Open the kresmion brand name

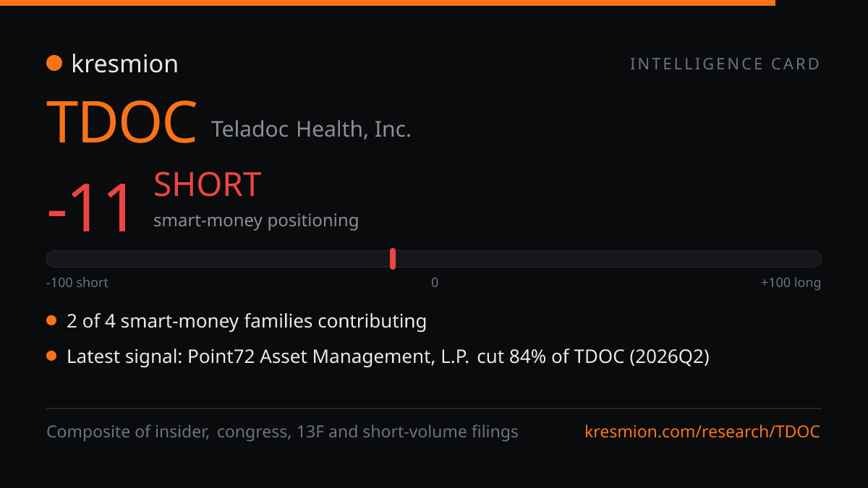(124, 64)
